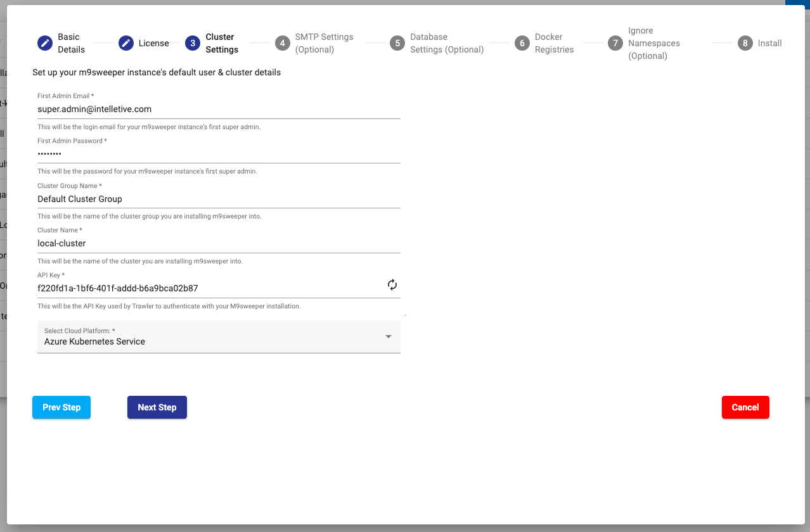Cancel the installation wizard
The image size is (810, 532).
[x=745, y=407]
